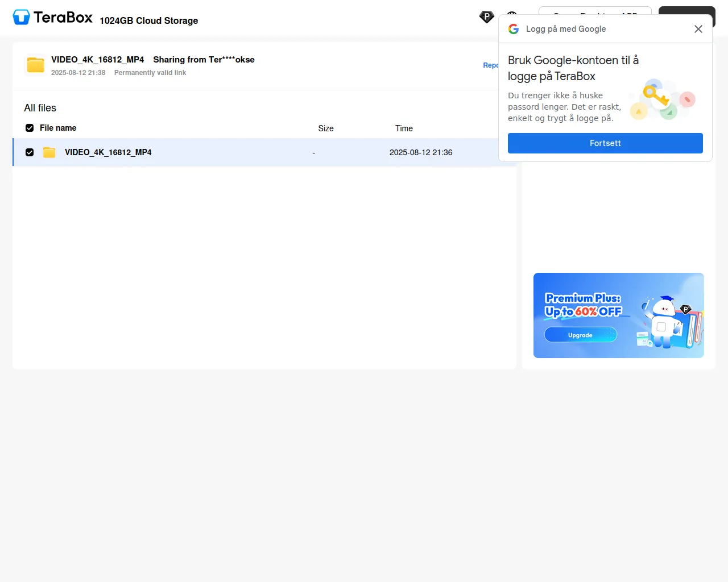Image resolution: width=728 pixels, height=582 pixels.
Task: Open the premium diamond icon
Action: tap(486, 17)
